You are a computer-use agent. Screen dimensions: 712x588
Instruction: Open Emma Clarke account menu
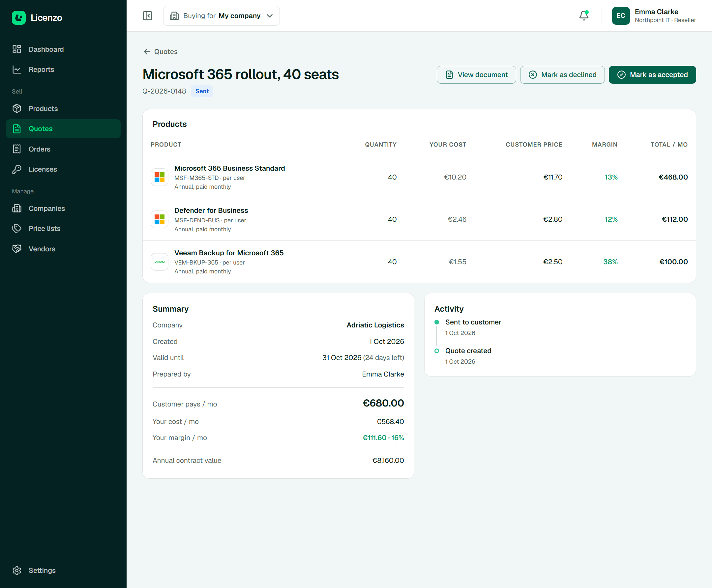[x=654, y=15]
